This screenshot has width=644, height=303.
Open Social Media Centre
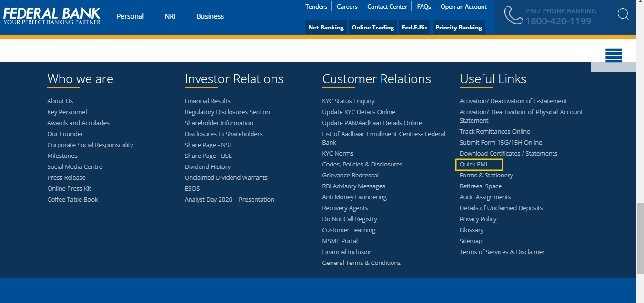click(75, 166)
